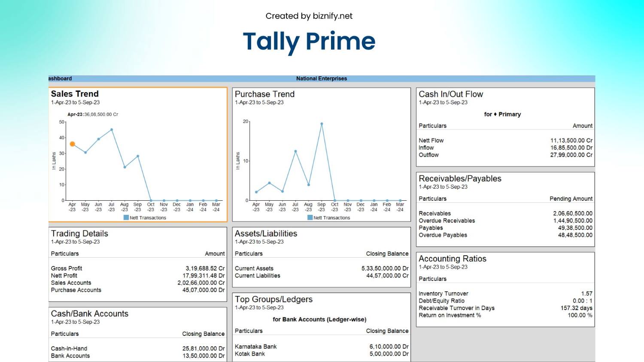Click 'for Bank Accounts (Ledger-wise)' heading
The width and height of the screenshot is (644, 362).
tap(319, 320)
